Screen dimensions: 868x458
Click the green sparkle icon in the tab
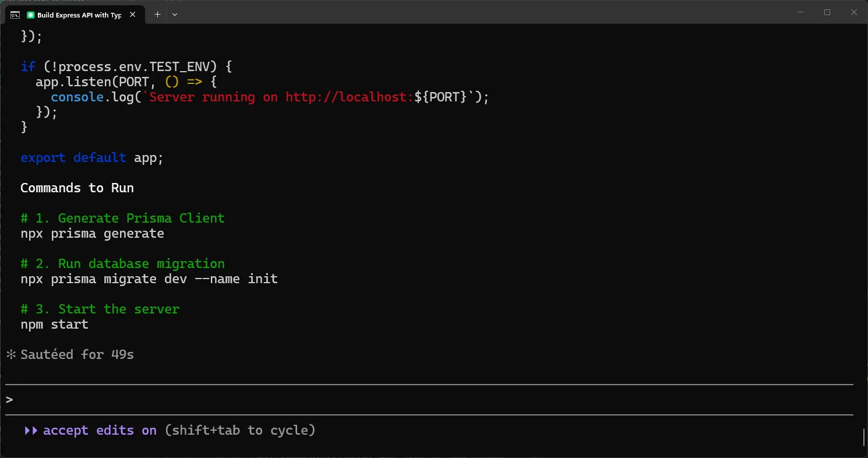(31, 15)
